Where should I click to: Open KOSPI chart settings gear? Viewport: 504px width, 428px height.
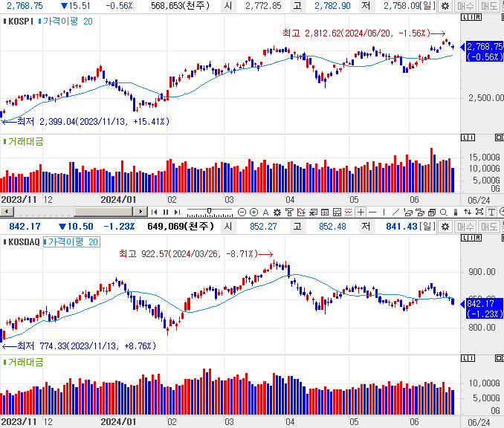[445, 6]
